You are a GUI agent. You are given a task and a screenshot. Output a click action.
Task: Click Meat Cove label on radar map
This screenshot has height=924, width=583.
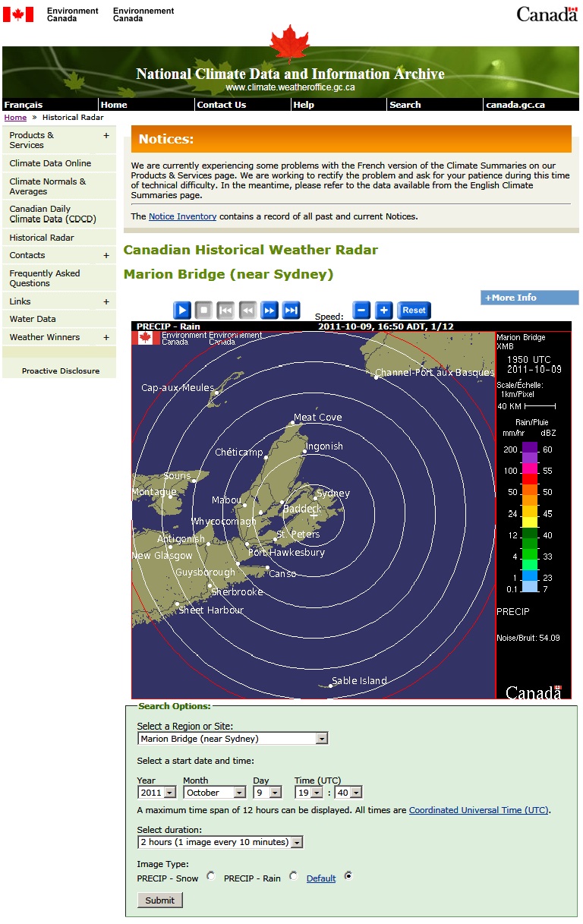[318, 418]
